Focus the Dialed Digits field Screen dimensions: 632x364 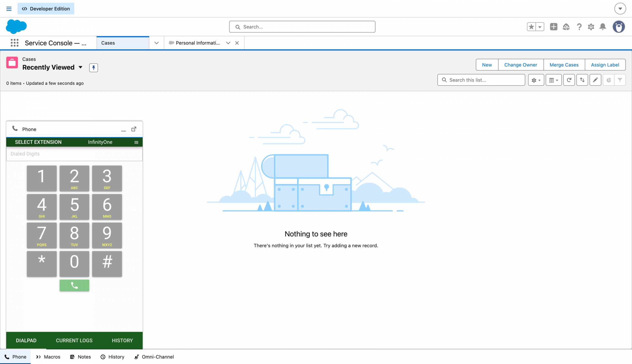pos(74,154)
